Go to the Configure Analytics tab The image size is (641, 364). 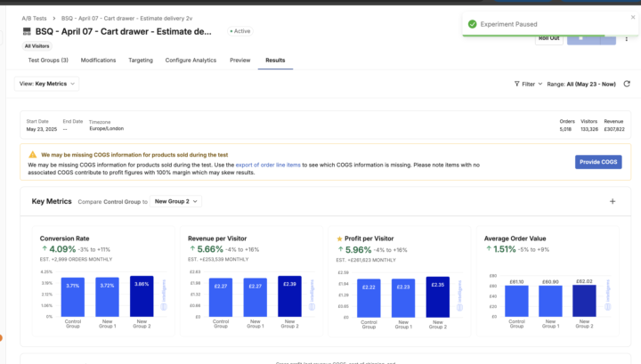[x=191, y=60]
